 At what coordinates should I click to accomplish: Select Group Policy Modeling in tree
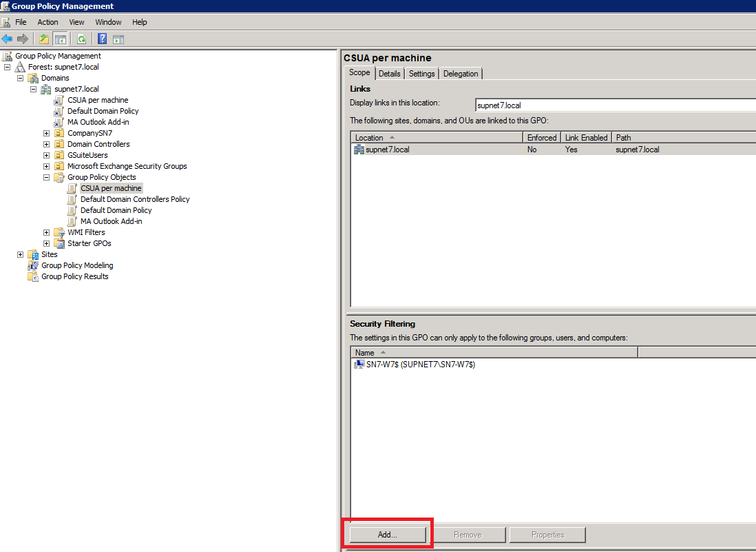click(x=76, y=265)
